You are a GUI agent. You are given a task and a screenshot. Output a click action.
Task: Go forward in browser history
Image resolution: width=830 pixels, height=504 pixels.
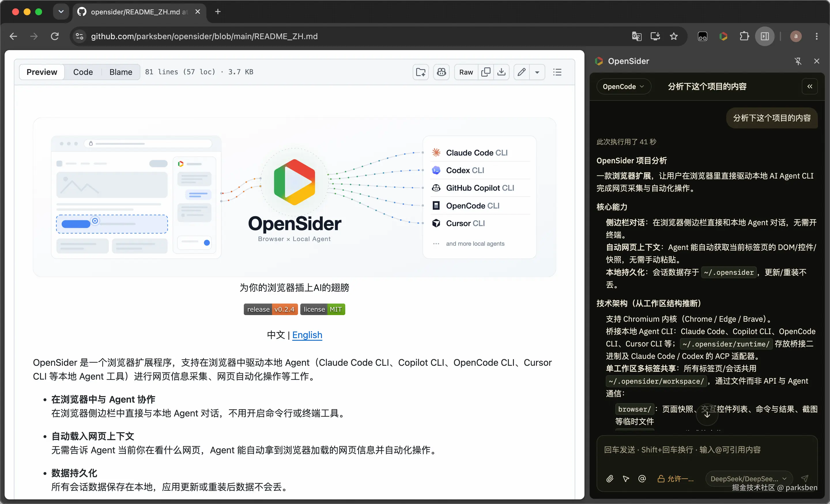pos(34,36)
